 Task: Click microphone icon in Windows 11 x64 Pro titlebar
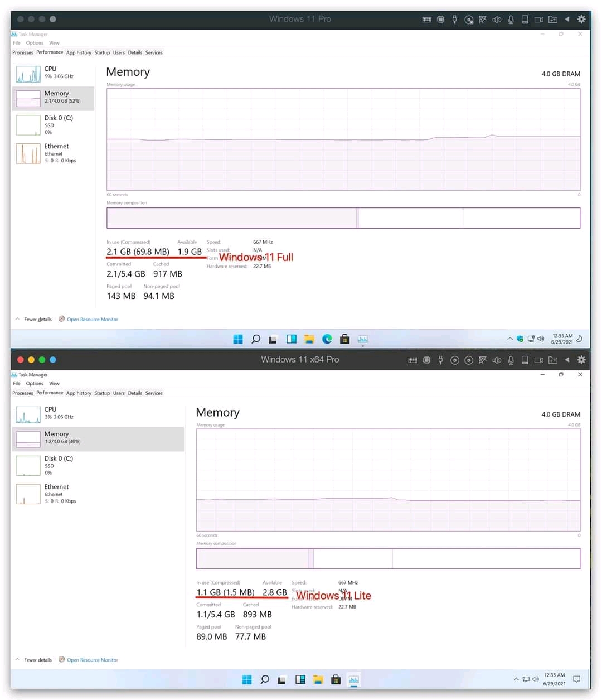(511, 360)
